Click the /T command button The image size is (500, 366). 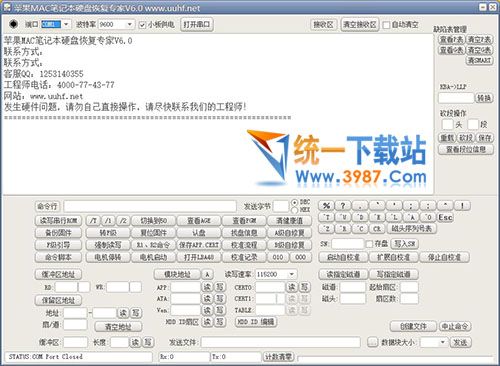point(93,220)
